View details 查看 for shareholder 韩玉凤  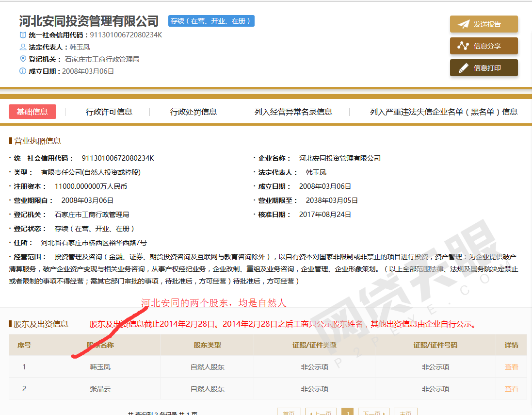[511, 367]
